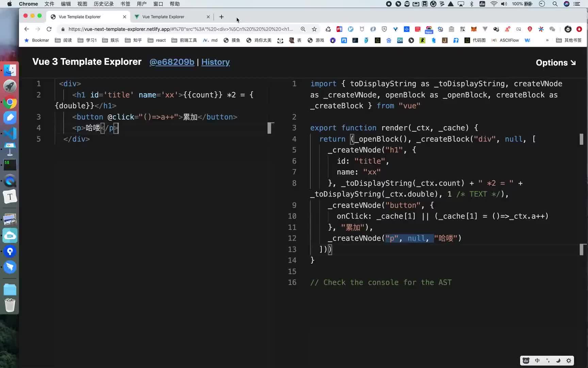Open the 文件 menu
The image size is (588, 368).
pyautogui.click(x=49, y=4)
